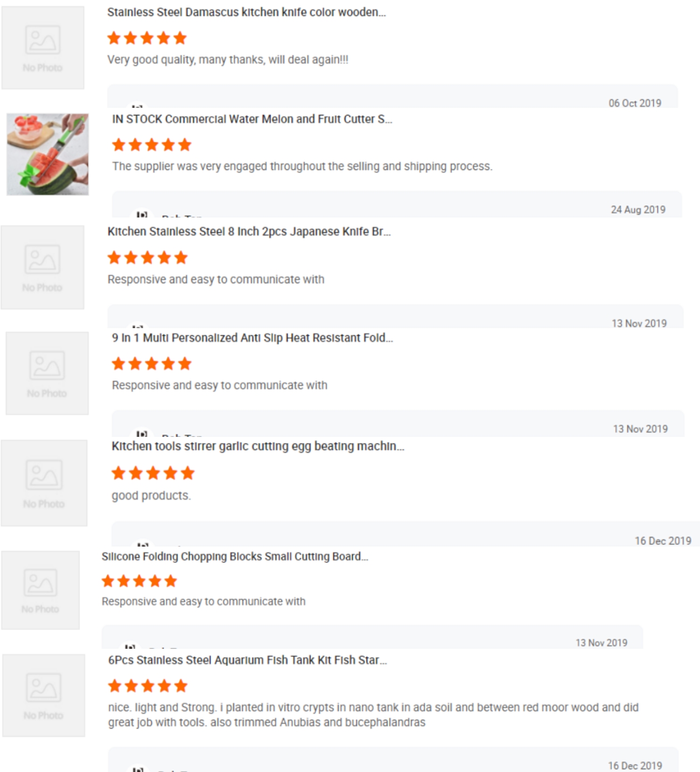Open the 6Pcs Stainless Steel Aquarium Fish Tank Kit
This screenshot has width=700, height=772.
pyautogui.click(x=247, y=660)
